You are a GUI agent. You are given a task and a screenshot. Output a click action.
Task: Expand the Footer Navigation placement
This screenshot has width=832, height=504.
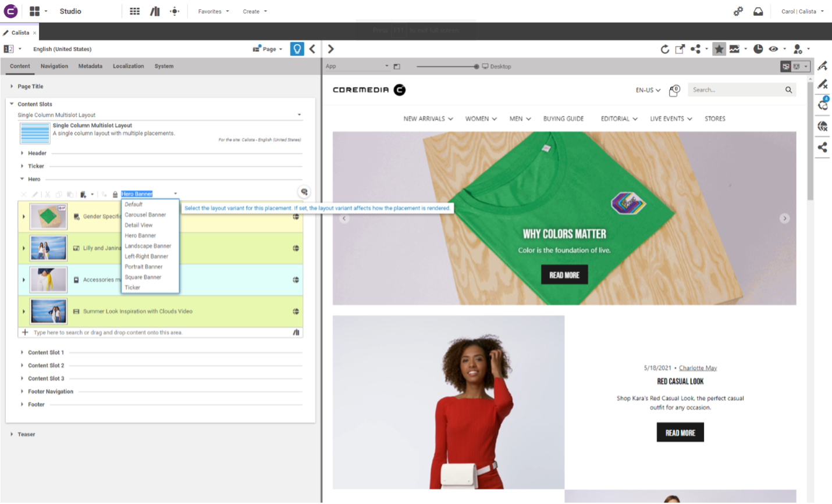22,392
